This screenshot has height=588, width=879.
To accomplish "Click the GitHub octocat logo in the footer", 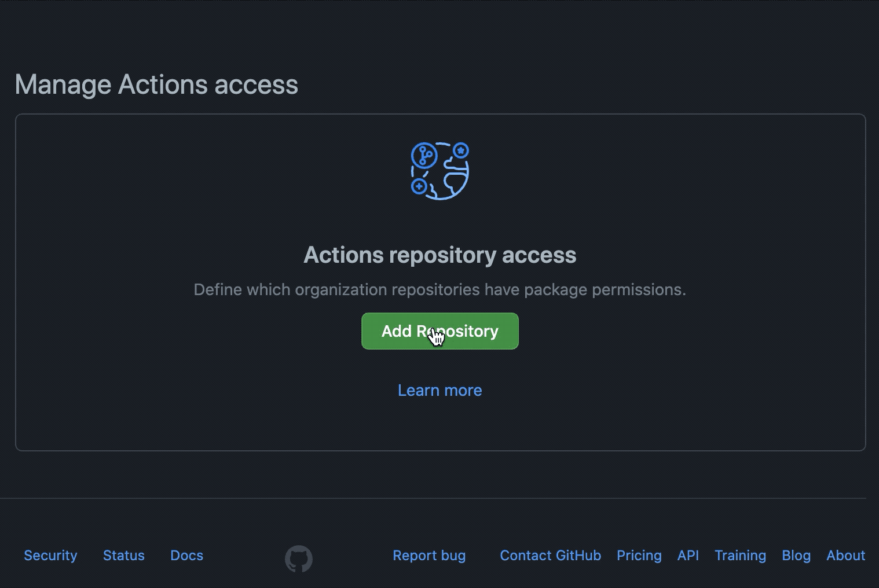I will click(299, 558).
